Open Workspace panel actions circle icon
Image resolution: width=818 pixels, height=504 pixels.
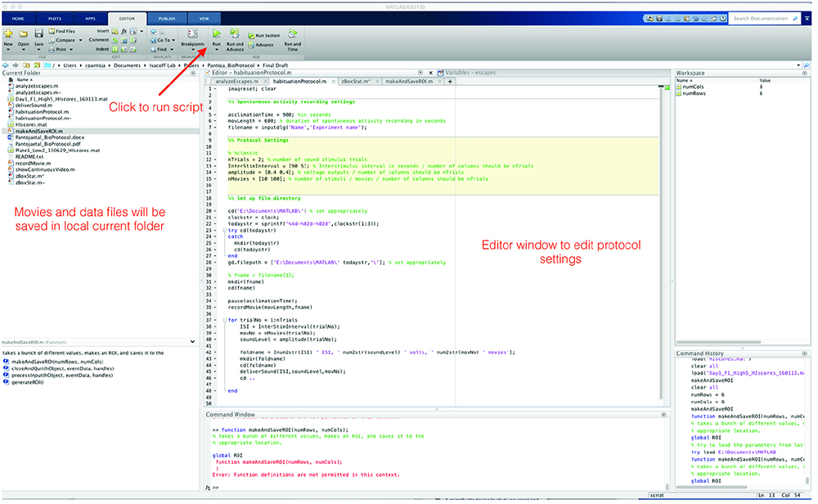[804, 73]
